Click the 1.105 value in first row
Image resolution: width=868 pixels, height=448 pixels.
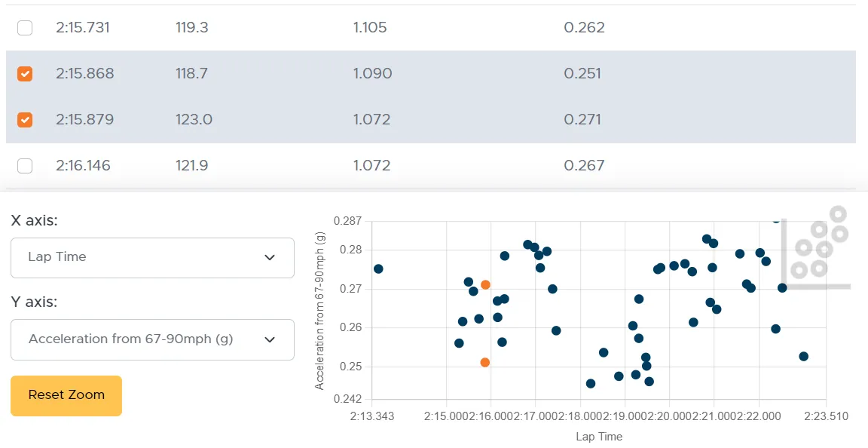370,28
